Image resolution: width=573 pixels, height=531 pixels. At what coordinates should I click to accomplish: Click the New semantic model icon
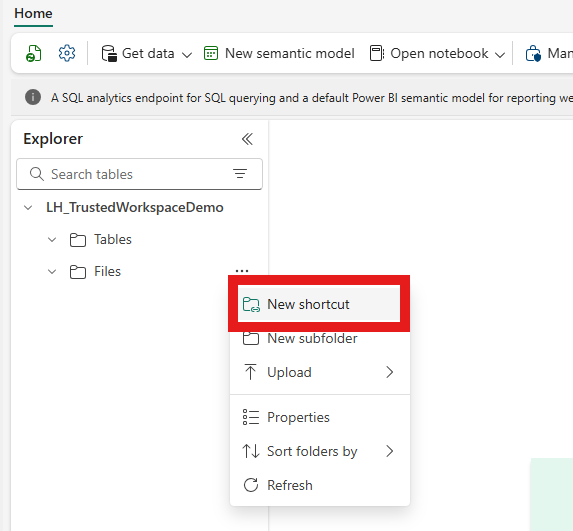(211, 53)
